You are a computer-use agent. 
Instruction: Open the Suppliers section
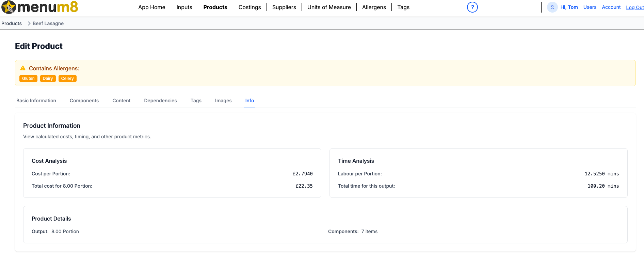(x=284, y=7)
